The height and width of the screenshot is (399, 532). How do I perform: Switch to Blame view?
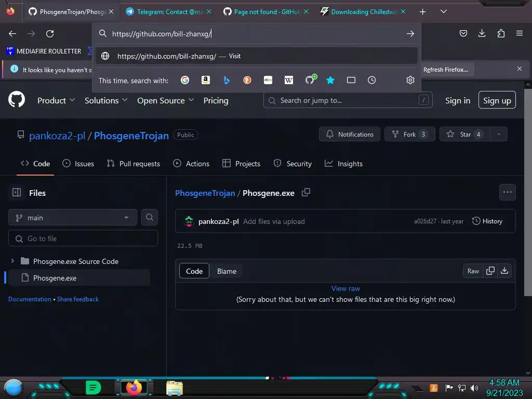pos(227,271)
